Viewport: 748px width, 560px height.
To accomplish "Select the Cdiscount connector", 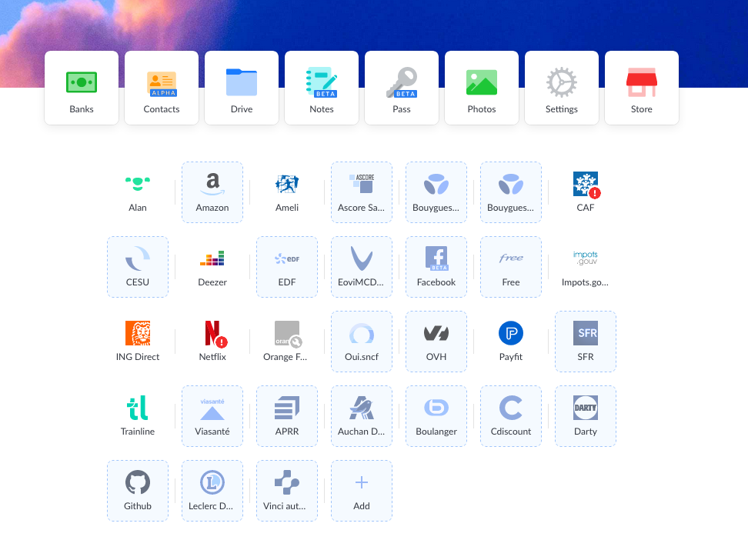I will (511, 416).
